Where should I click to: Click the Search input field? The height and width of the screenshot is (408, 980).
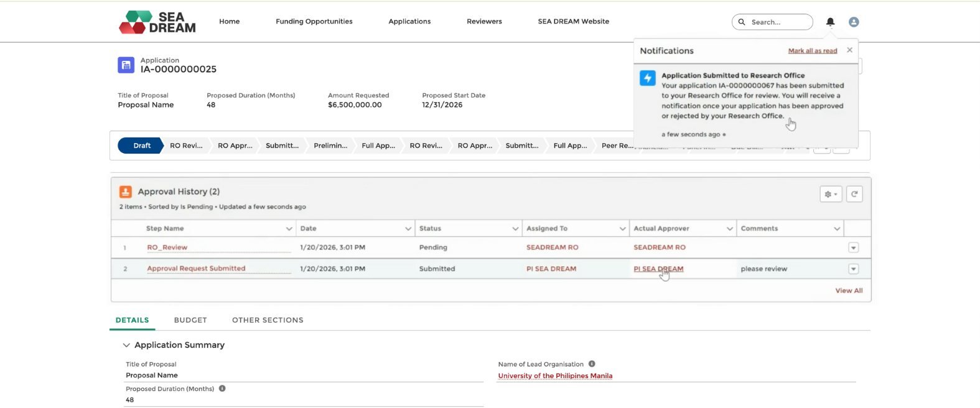click(x=778, y=22)
